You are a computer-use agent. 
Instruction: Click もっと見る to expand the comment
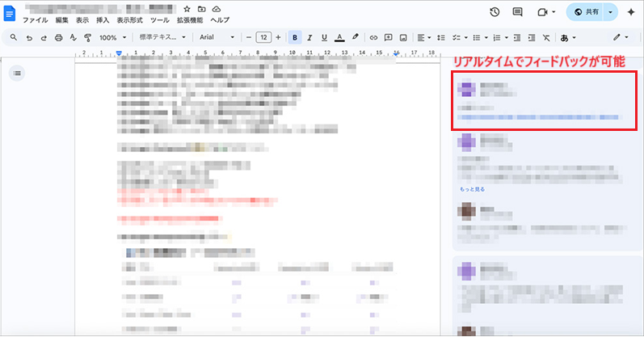click(x=472, y=189)
